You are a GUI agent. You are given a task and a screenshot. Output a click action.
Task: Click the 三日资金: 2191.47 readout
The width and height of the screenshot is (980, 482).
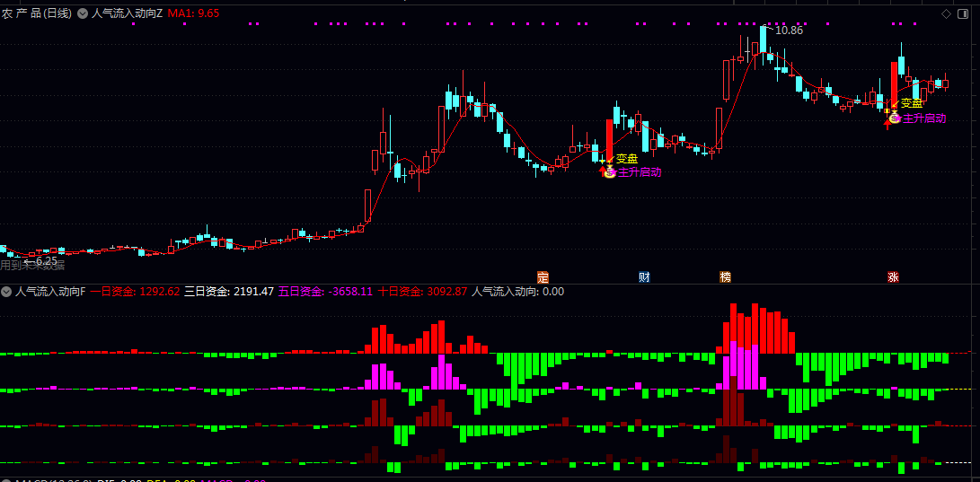(229, 292)
